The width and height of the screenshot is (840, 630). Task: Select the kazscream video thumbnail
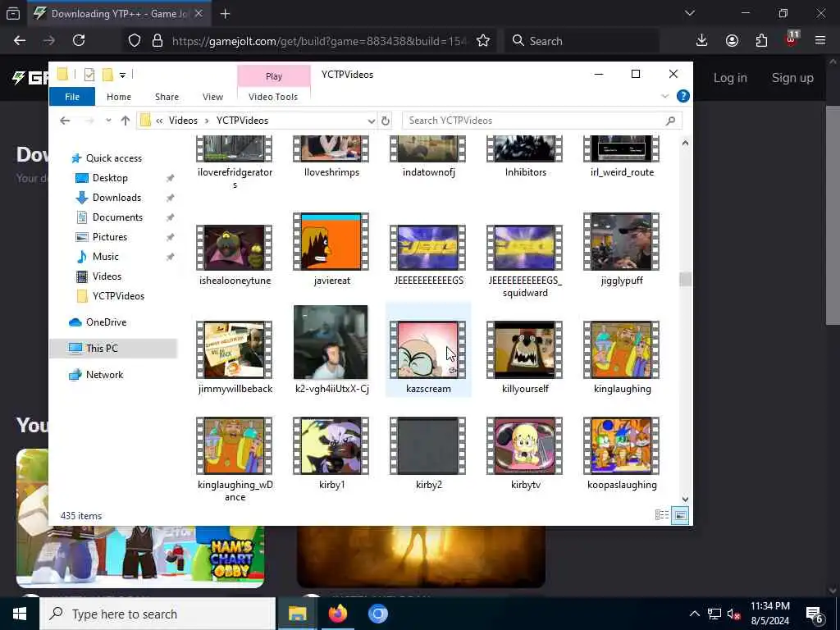tap(428, 349)
